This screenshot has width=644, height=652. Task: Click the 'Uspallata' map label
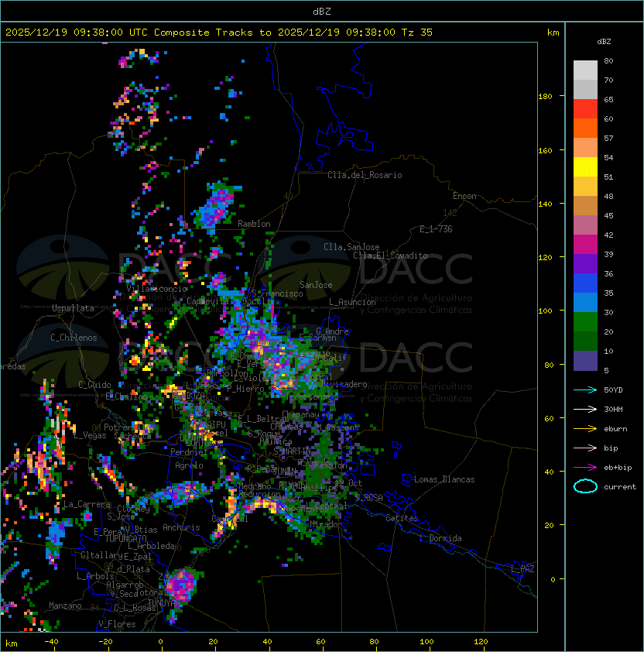click(x=73, y=308)
